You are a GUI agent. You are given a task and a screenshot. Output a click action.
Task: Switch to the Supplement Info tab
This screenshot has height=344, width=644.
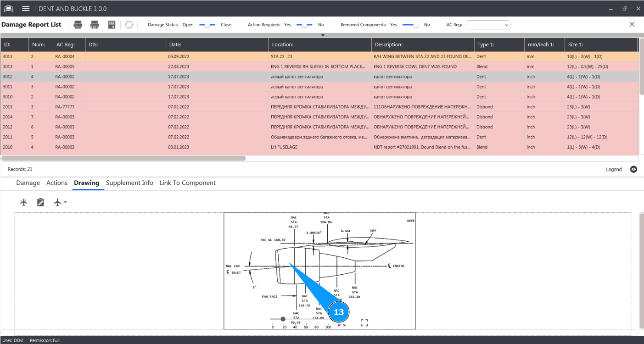pyautogui.click(x=129, y=183)
